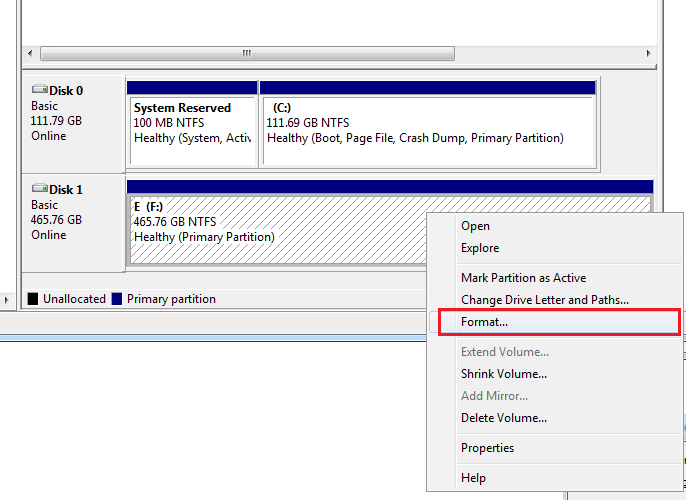Image resolution: width=686 pixels, height=500 pixels.
Task: Click the small left arrow beside the legend
Action: click(x=8, y=299)
